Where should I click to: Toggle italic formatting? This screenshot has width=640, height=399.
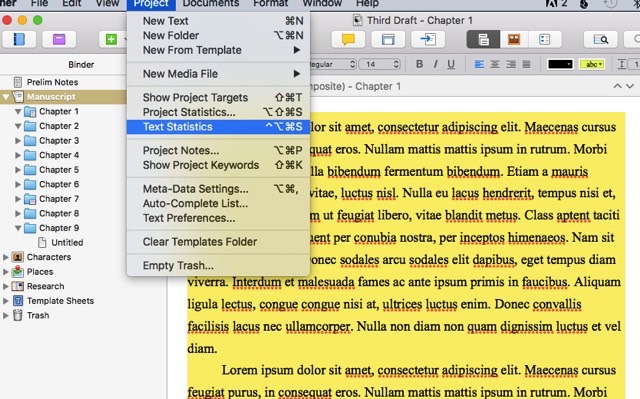[435, 64]
